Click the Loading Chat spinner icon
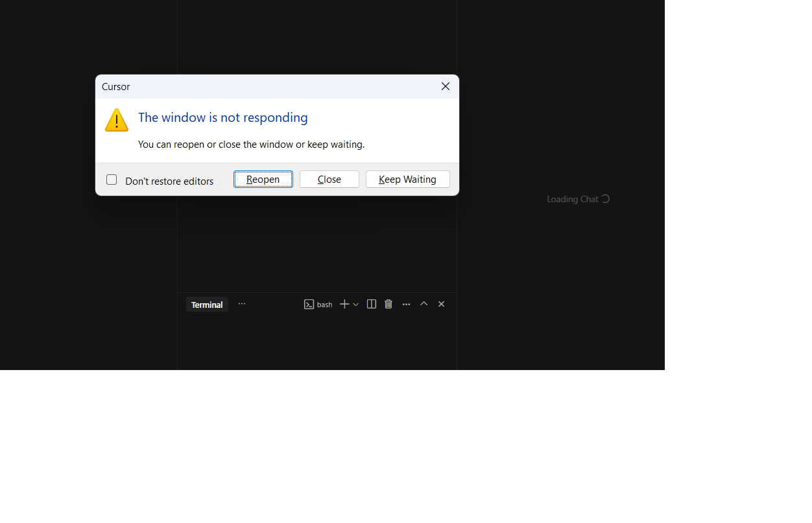Image resolution: width=812 pixels, height=523 pixels. coord(606,199)
